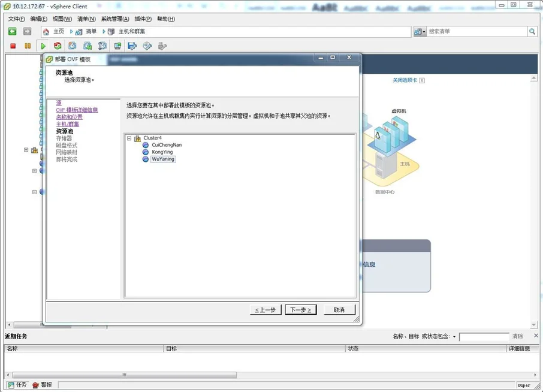The height and width of the screenshot is (392, 543).
Task: Click the 搜索清单 search input field
Action: click(477, 32)
